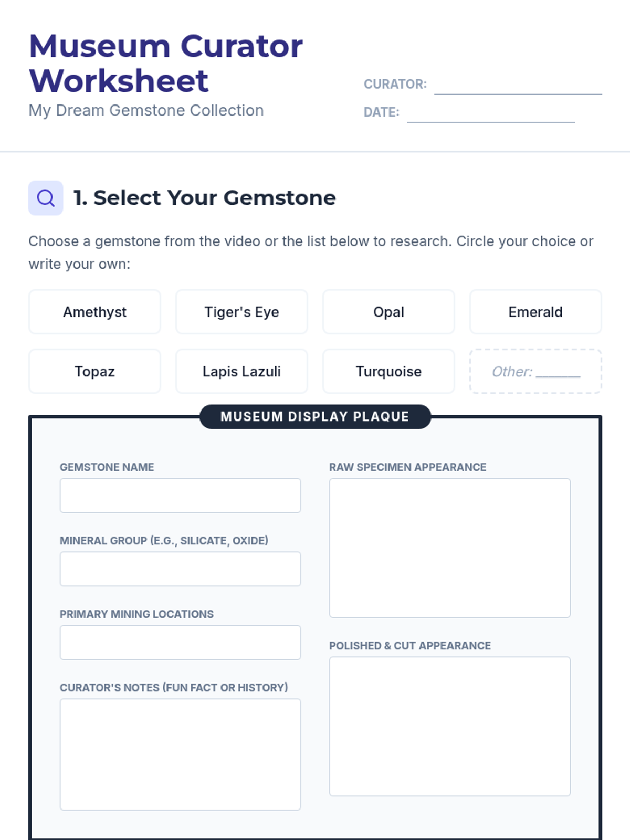The width and height of the screenshot is (630, 840).
Task: Click the Select Your Gemstone heading
Action: 204,198
